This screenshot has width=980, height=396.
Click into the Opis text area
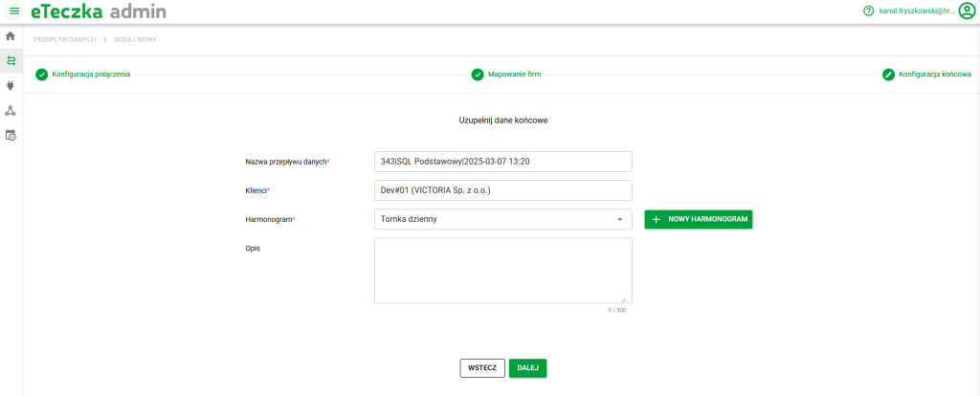(x=503, y=271)
